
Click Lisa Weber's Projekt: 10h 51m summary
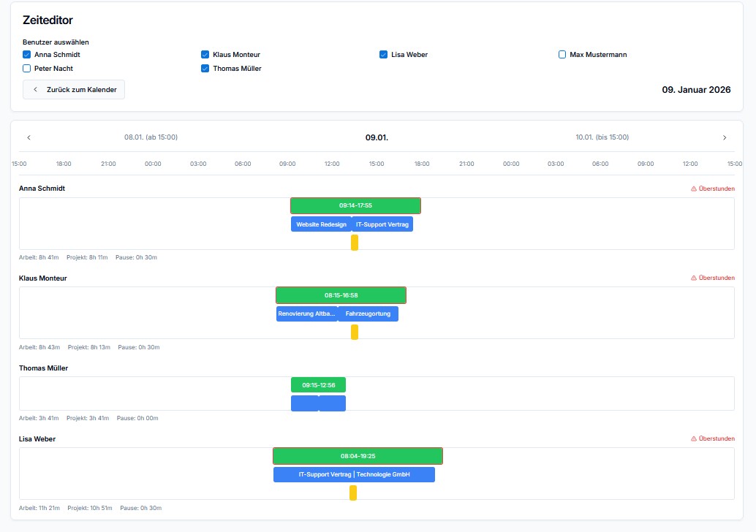tap(90, 508)
